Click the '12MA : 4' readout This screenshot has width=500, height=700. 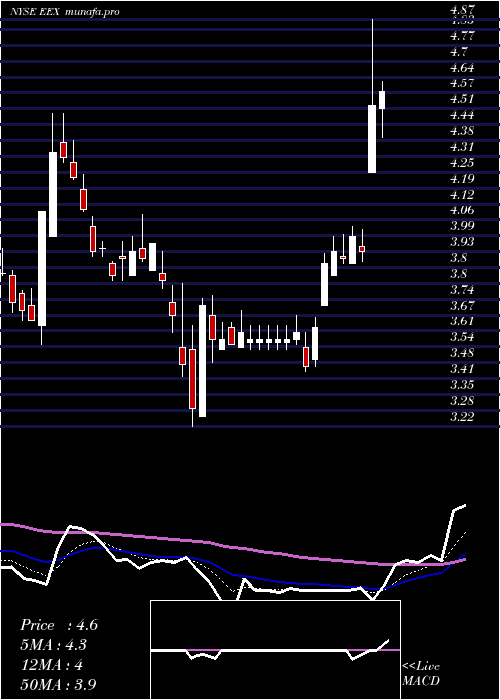click(x=51, y=665)
